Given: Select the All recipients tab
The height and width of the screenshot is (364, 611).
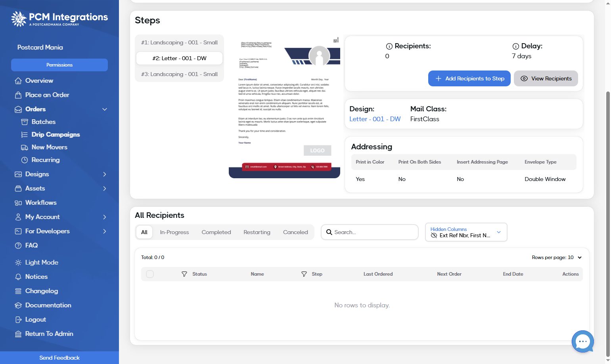Looking at the screenshot, I should pyautogui.click(x=144, y=232).
